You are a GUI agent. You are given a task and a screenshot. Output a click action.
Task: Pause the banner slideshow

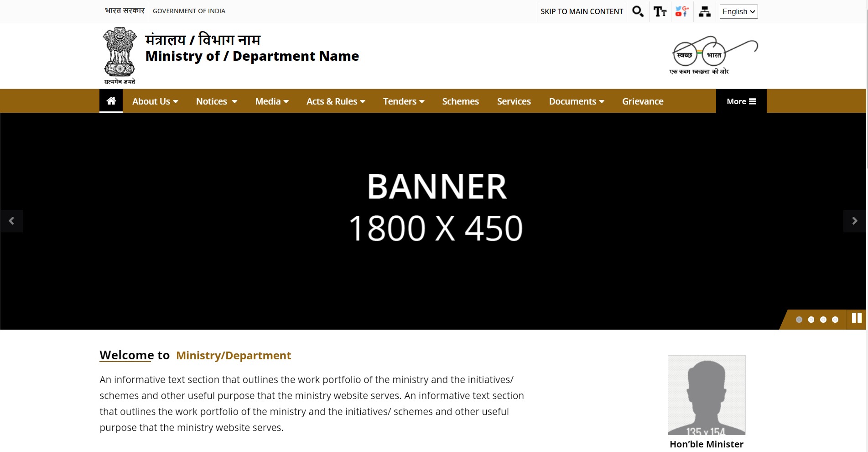click(x=857, y=318)
